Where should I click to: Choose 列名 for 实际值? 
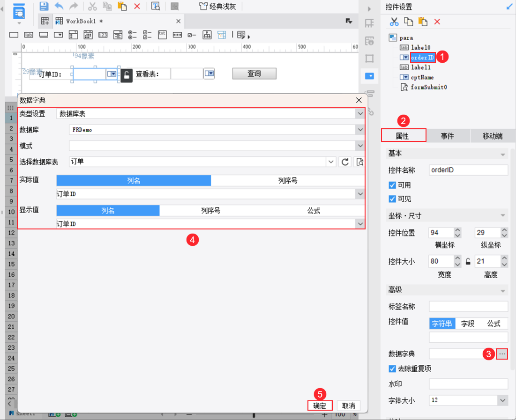point(134,181)
